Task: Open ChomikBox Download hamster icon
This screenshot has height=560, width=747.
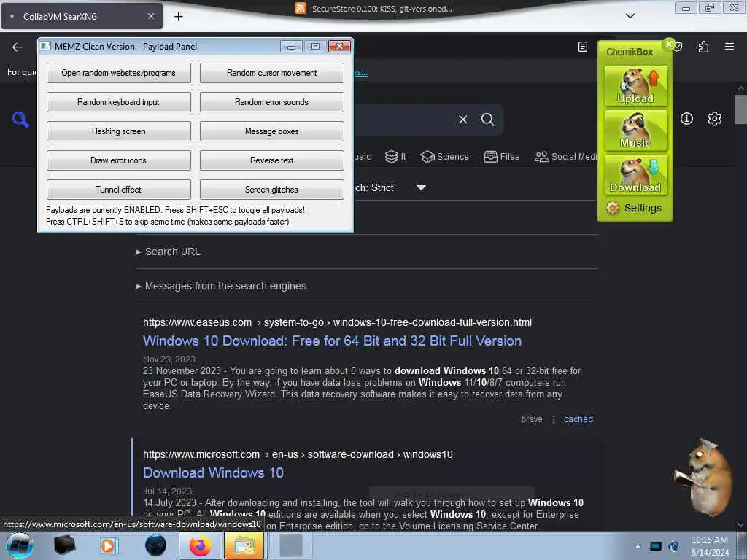Action: pyautogui.click(x=635, y=174)
